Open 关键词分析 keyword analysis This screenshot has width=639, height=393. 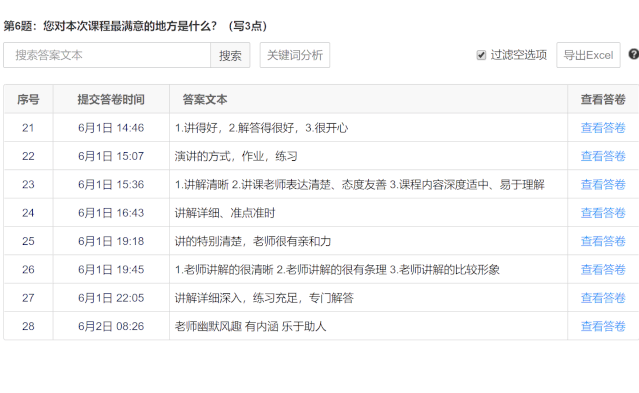point(295,55)
